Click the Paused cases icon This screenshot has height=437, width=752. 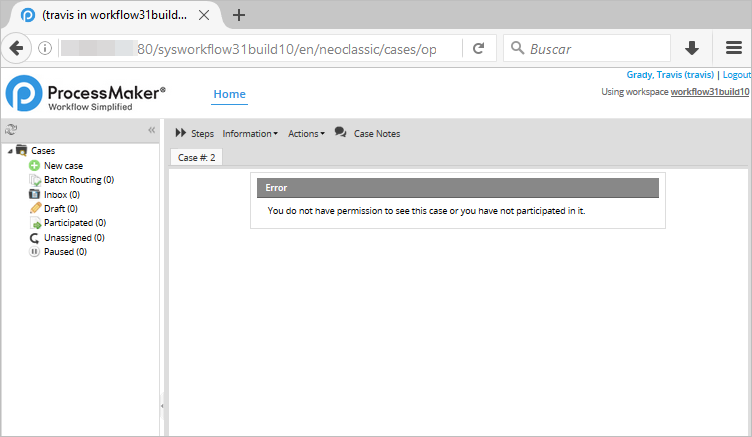35,252
